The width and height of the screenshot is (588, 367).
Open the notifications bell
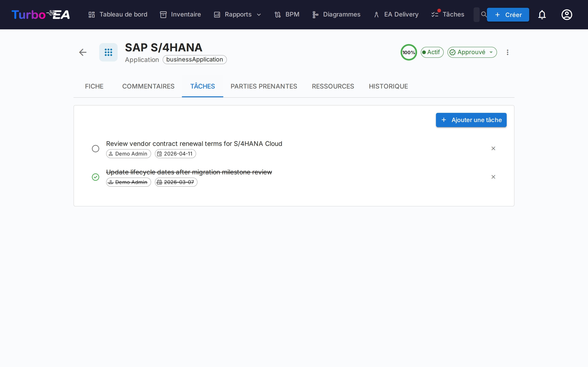(542, 14)
